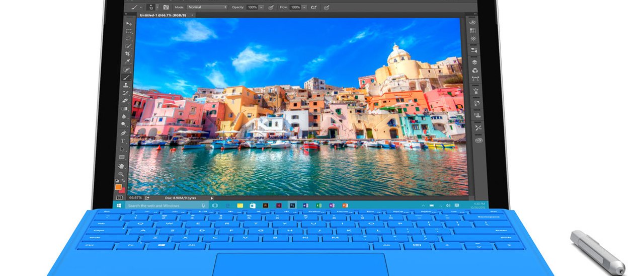644x276 pixels.
Task: Select the History Brush tool
Action: point(126,93)
